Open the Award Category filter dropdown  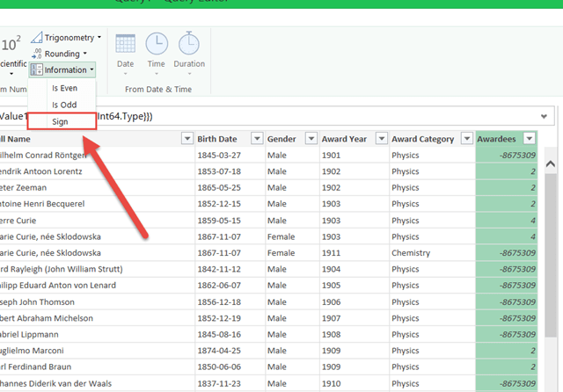click(466, 139)
